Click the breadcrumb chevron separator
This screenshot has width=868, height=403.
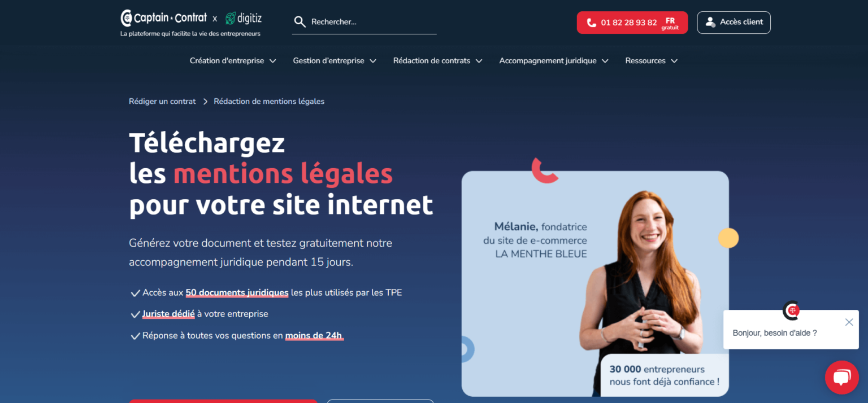(x=205, y=102)
